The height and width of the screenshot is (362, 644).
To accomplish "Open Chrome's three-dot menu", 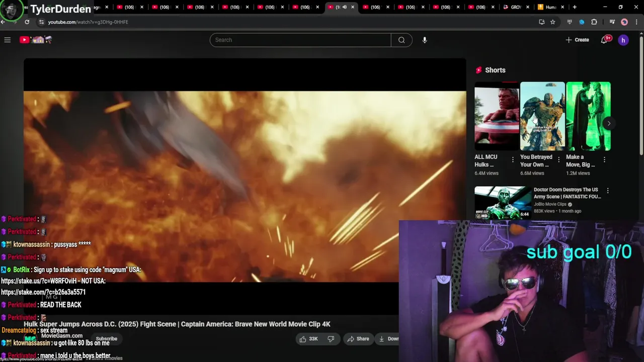I will click(x=637, y=22).
